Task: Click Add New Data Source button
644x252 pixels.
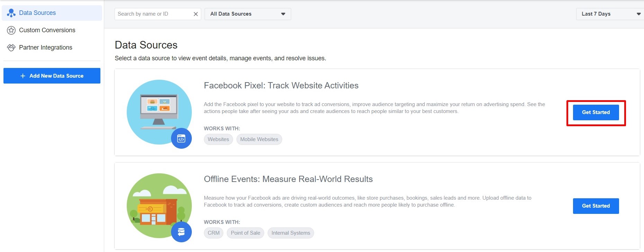Action: 52,76
